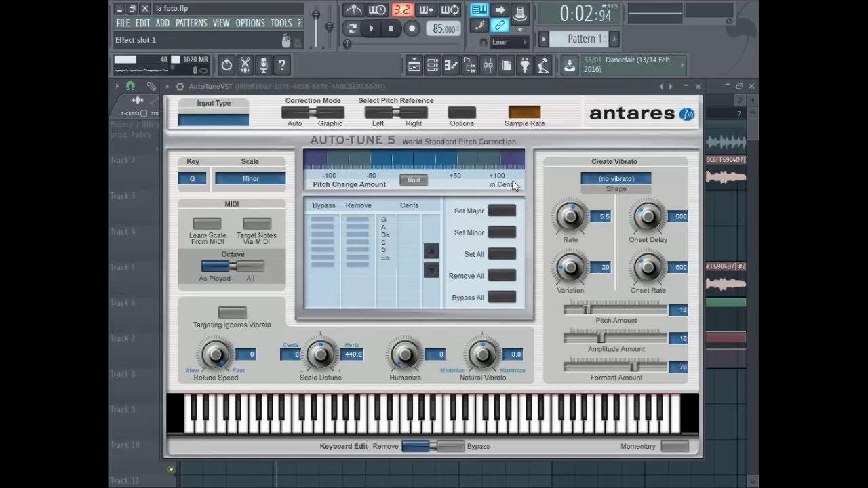Open the OPTIONS menu
This screenshot has height=488, width=868.
pos(250,23)
